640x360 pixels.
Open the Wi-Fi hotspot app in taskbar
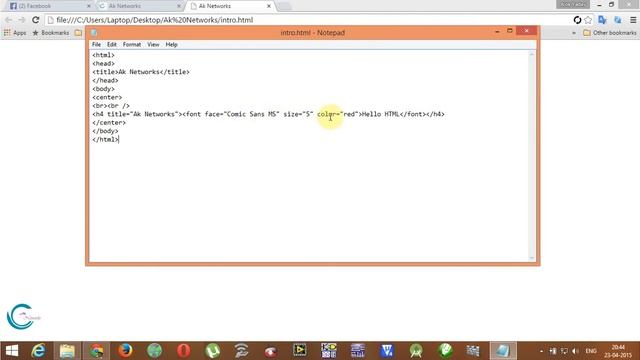(242, 351)
